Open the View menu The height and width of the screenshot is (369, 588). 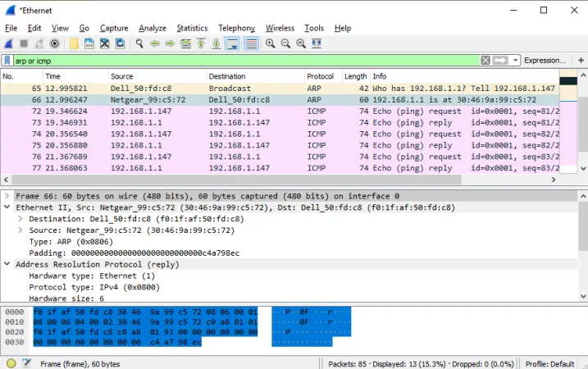click(x=60, y=28)
